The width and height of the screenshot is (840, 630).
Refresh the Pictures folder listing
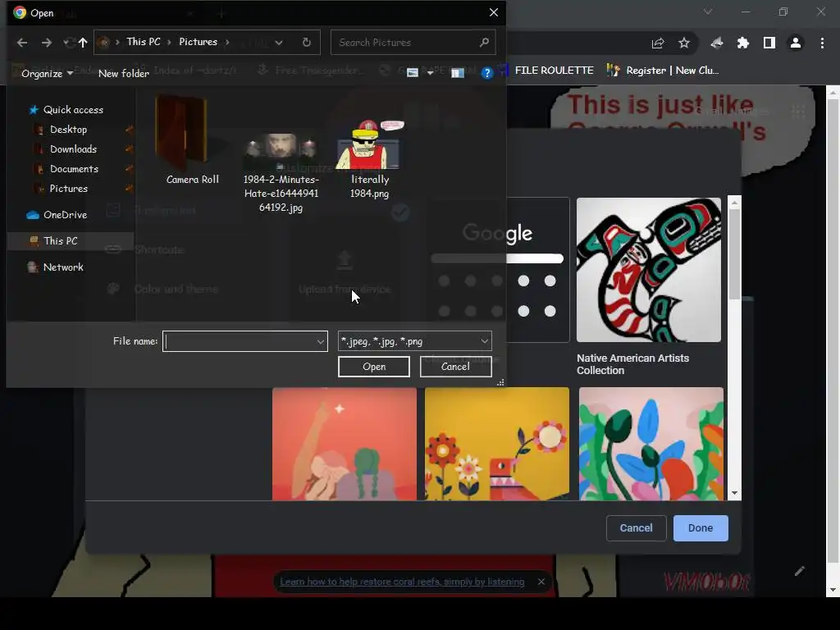coord(307,42)
